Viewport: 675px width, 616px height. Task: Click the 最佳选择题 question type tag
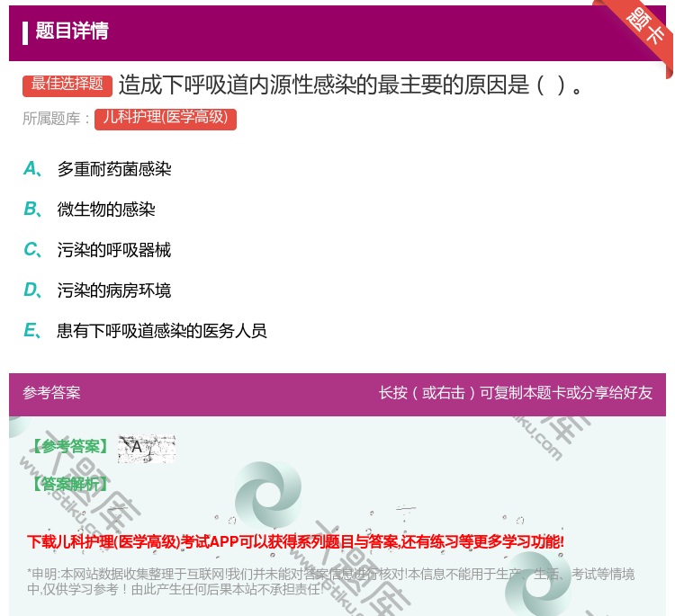coord(67,85)
